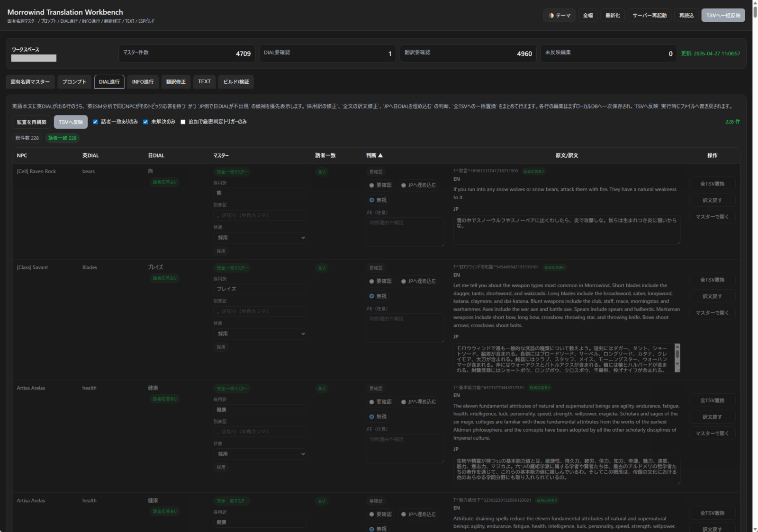Click the テーマ theme toggle with moon icon
This screenshot has height=532, width=758.
559,16
